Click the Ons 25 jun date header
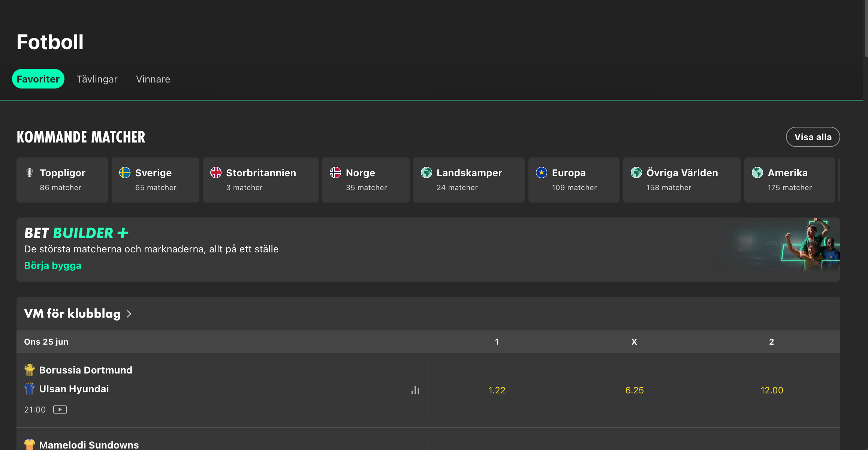This screenshot has height=450, width=868. click(46, 342)
